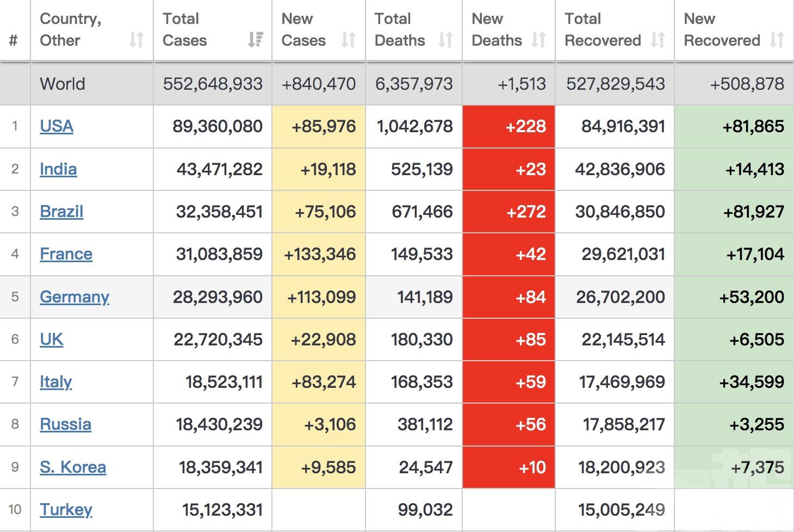Select France new cases +133,346
Screen dimensions: 794x532
point(320,254)
